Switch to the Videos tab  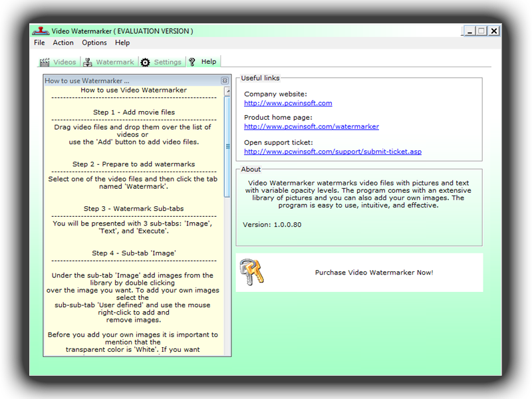[x=59, y=62]
